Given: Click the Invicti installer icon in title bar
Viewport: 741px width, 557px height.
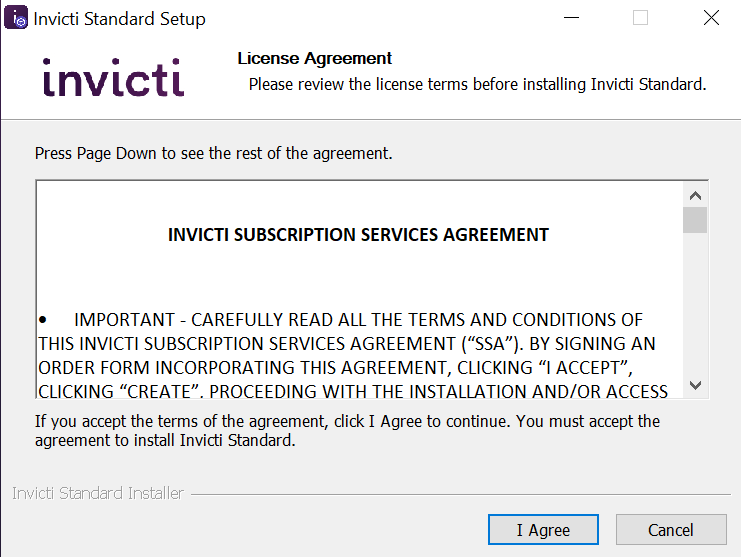Looking at the screenshot, I should [x=16, y=18].
